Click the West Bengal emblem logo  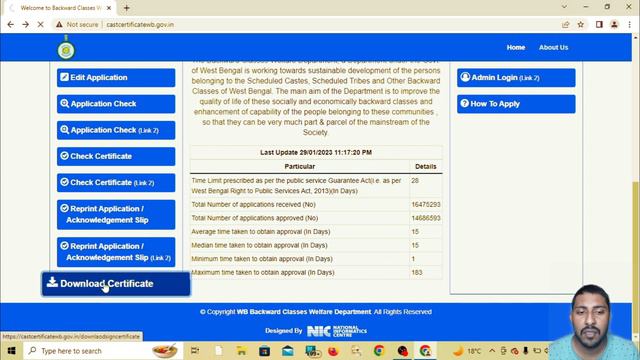66,48
